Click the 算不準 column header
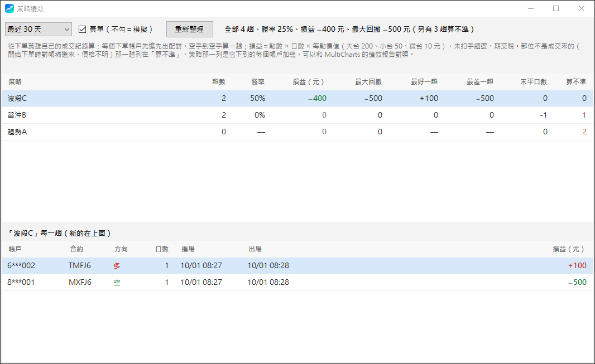Screen dimensions: 595x364 pyautogui.click(x=576, y=82)
